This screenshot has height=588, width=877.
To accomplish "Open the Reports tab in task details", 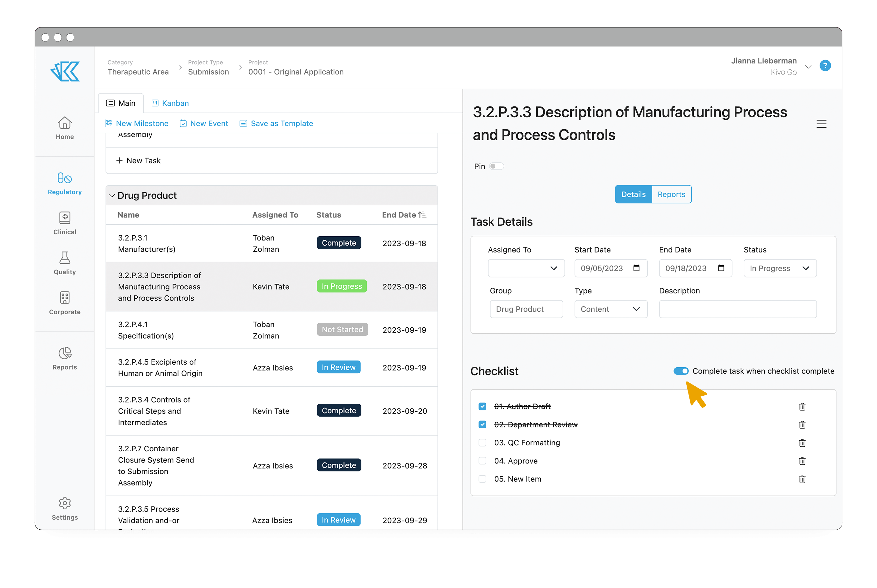I will click(671, 194).
